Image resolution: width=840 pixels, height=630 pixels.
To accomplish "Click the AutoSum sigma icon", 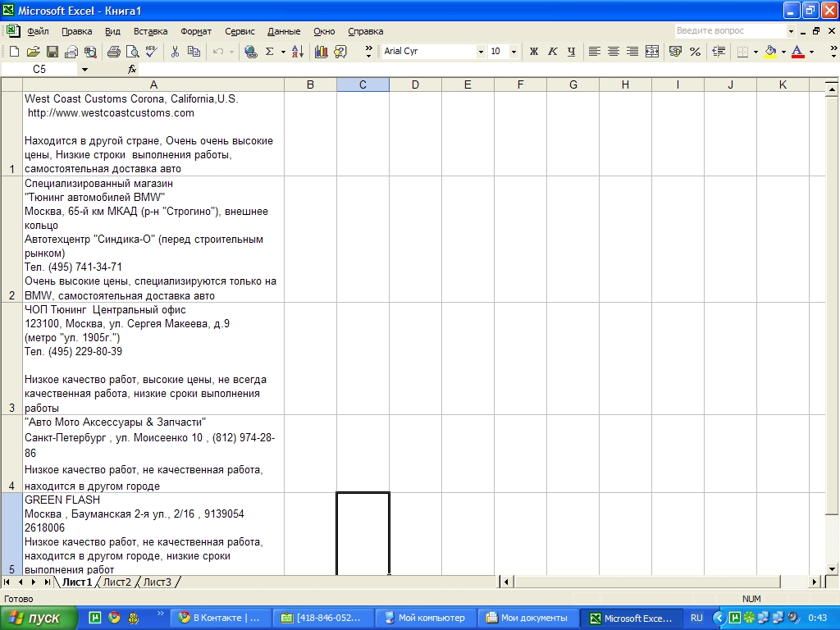I will coord(269,52).
